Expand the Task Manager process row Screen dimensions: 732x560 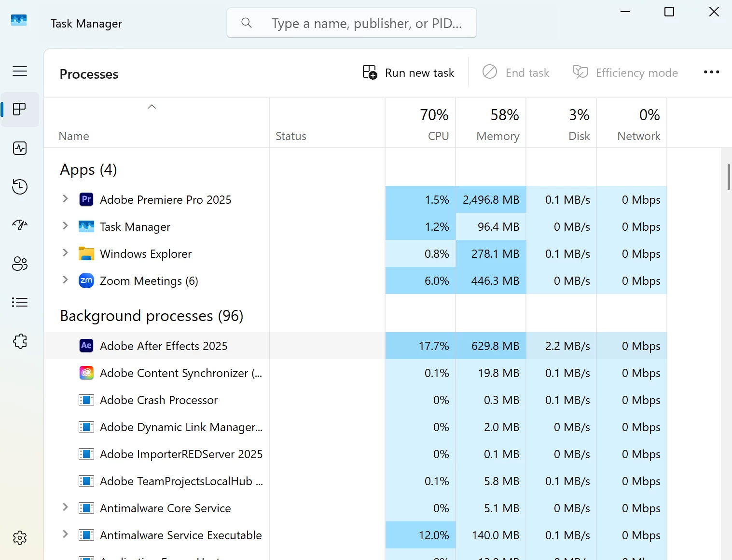pyautogui.click(x=65, y=225)
